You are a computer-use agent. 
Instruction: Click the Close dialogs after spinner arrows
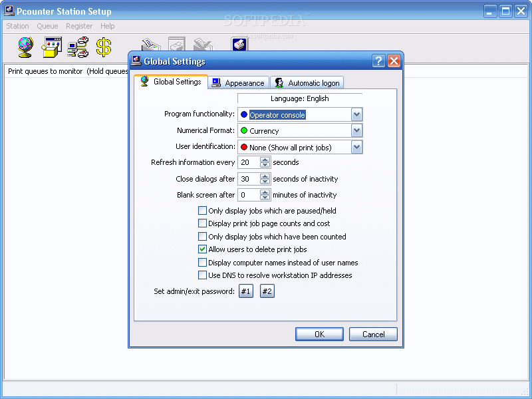pos(265,179)
